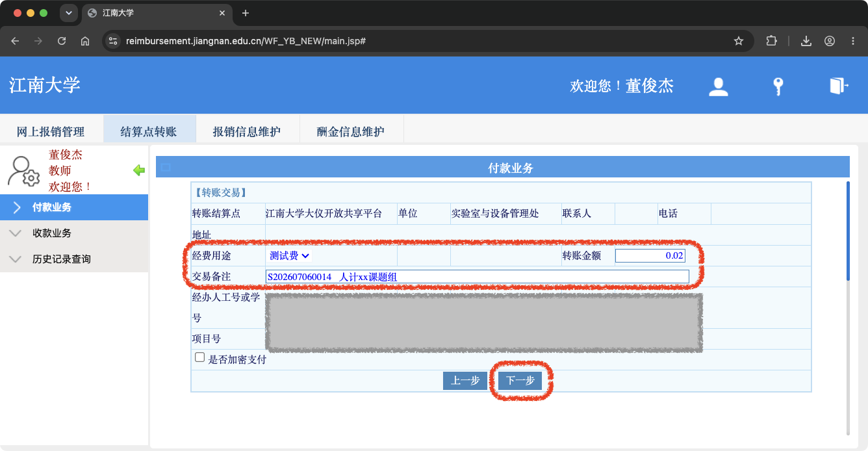
Task: Open Chrome profile account icon
Action: click(x=830, y=41)
